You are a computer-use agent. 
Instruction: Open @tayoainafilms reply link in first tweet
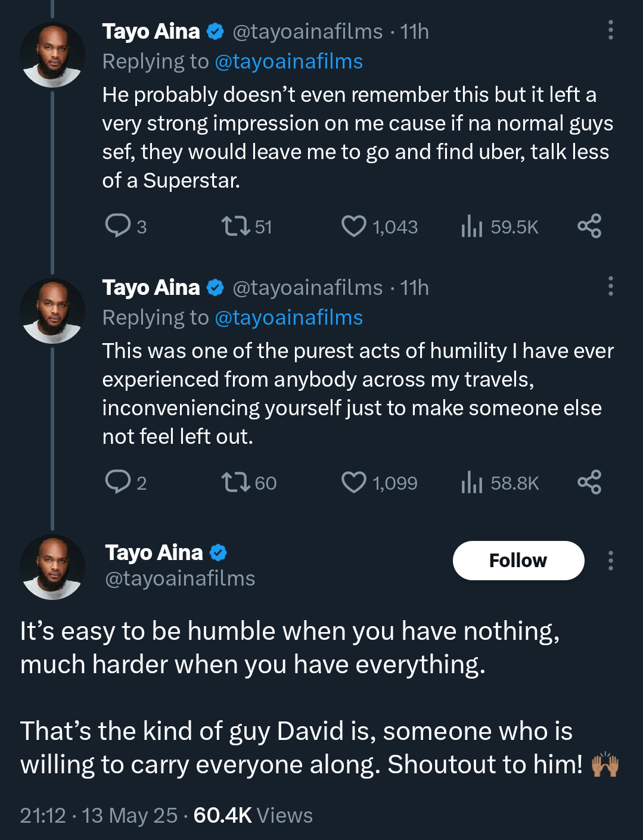[288, 61]
